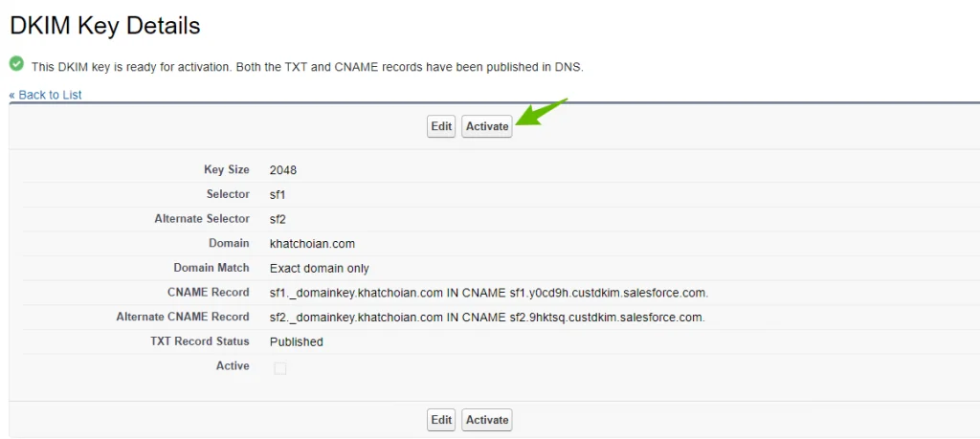This screenshot has width=980, height=439.
Task: Click the ready for activation status message
Action: pyautogui.click(x=307, y=67)
